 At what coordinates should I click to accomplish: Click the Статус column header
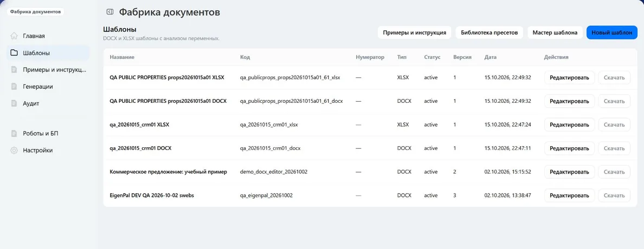(x=432, y=57)
